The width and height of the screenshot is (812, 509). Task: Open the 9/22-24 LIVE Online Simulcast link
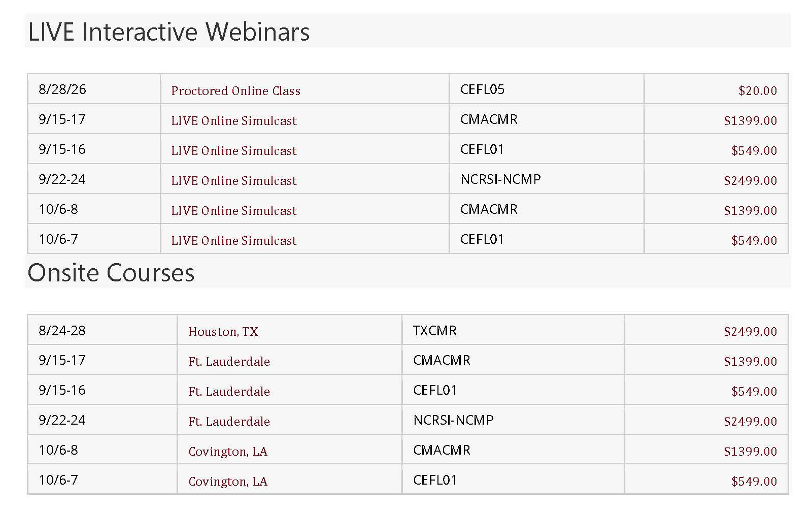pos(234,181)
